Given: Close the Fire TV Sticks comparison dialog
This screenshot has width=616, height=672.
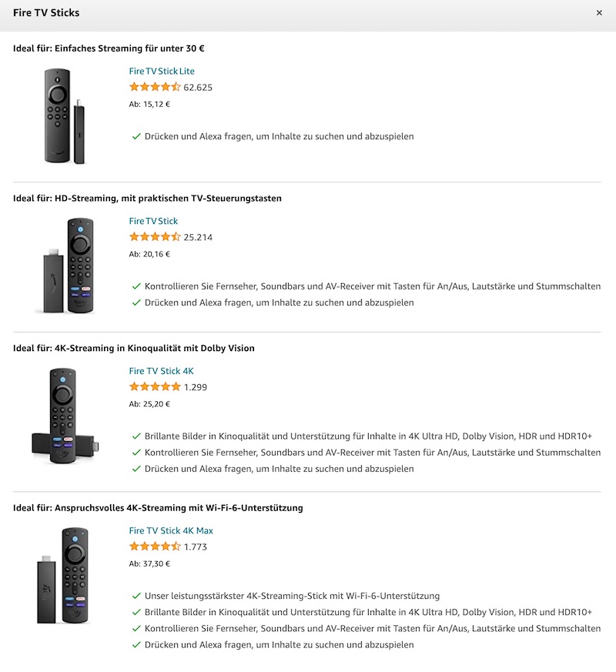Looking at the screenshot, I should pyautogui.click(x=599, y=12).
